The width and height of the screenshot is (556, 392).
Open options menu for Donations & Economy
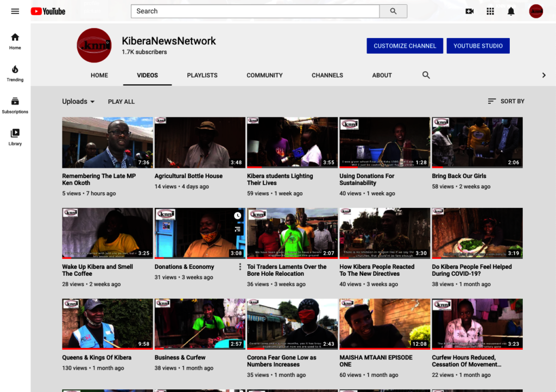(x=240, y=267)
